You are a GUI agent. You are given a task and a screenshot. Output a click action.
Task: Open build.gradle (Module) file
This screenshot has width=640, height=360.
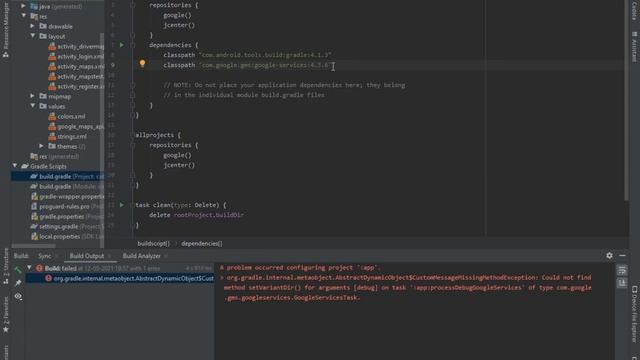click(67, 186)
